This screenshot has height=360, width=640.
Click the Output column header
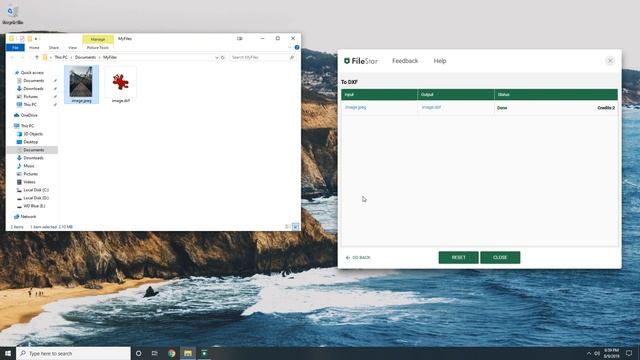tap(456, 95)
